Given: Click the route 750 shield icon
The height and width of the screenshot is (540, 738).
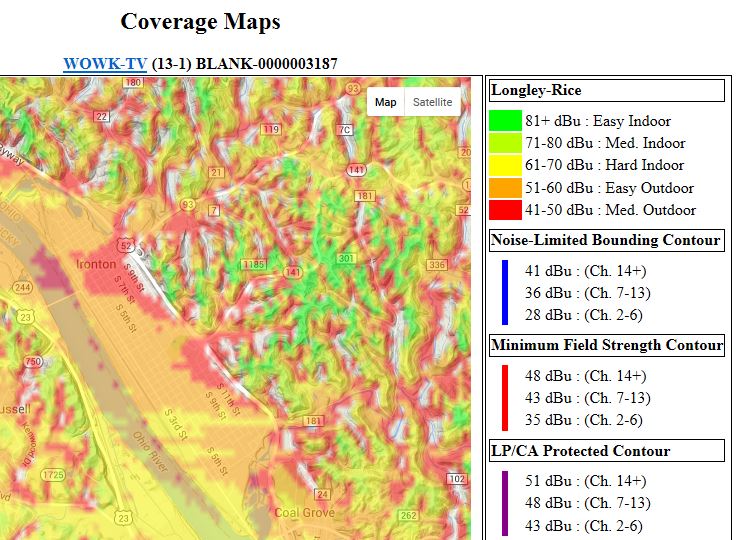Looking at the screenshot, I should coord(34,362).
